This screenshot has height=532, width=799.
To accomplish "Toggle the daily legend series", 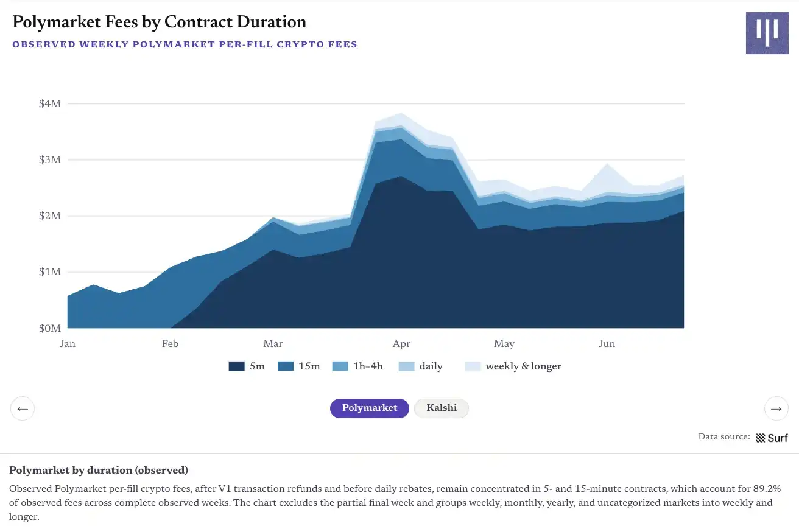I will pos(421,366).
